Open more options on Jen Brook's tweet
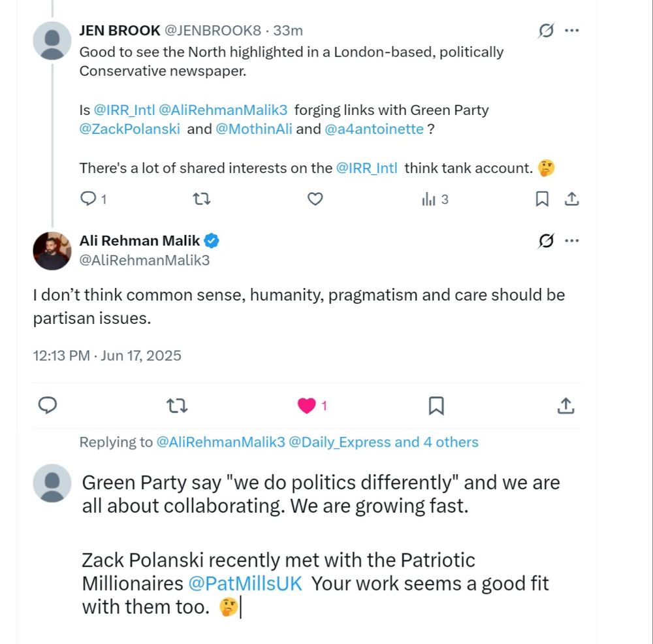Screen dimensions: 653x644 coord(572,31)
